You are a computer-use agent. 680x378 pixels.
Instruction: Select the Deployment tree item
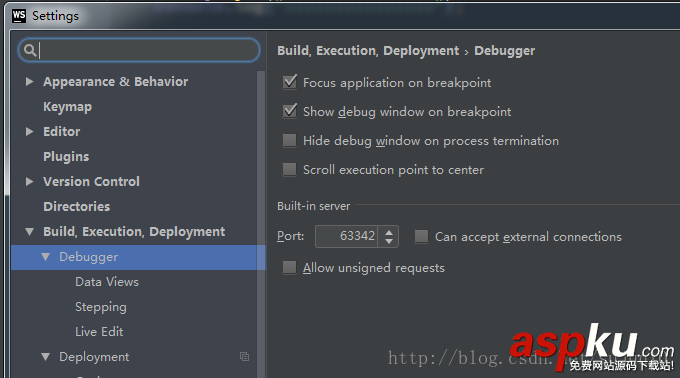coord(94,357)
